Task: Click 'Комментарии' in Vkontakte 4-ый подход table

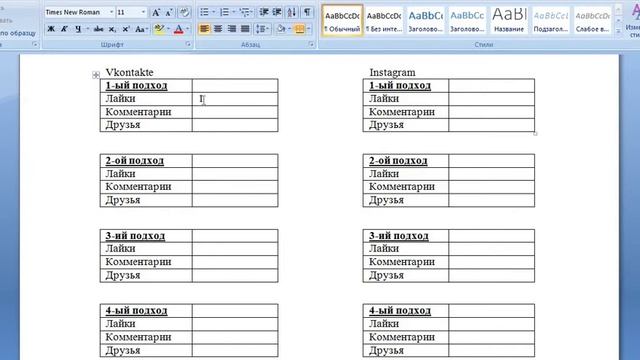Action: click(x=138, y=337)
